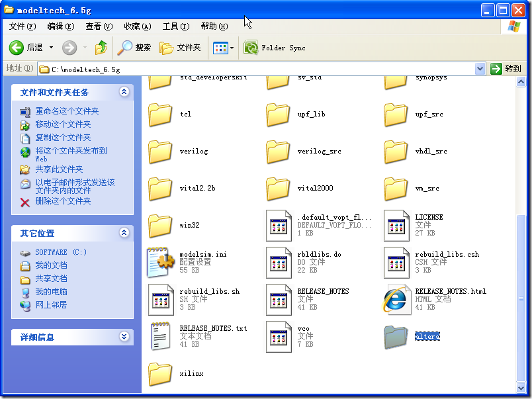Viewport: 532px width, 399px height.
Task: Select the rebuild_libs.sh file icon
Action: pos(161,300)
